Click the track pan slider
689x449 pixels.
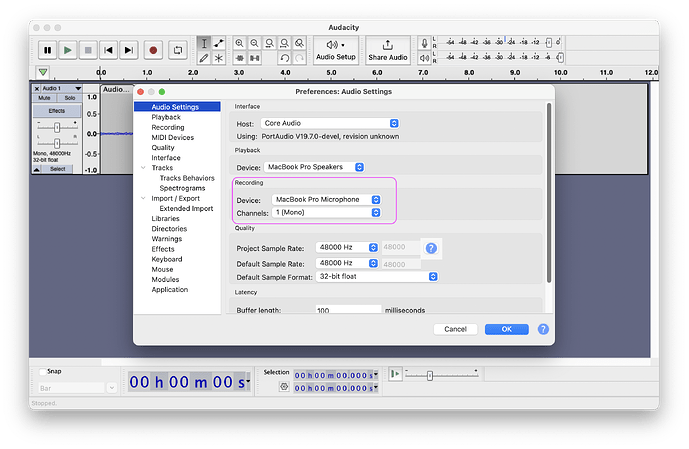click(x=57, y=143)
